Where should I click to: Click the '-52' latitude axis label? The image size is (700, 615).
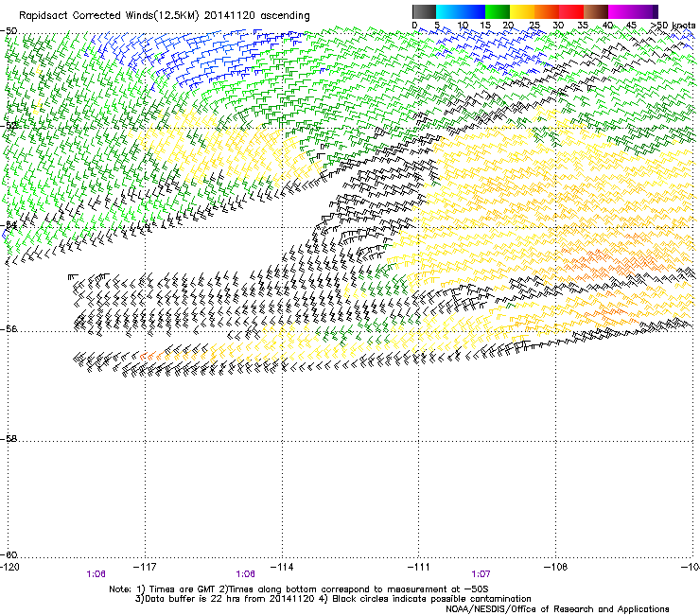9,126
